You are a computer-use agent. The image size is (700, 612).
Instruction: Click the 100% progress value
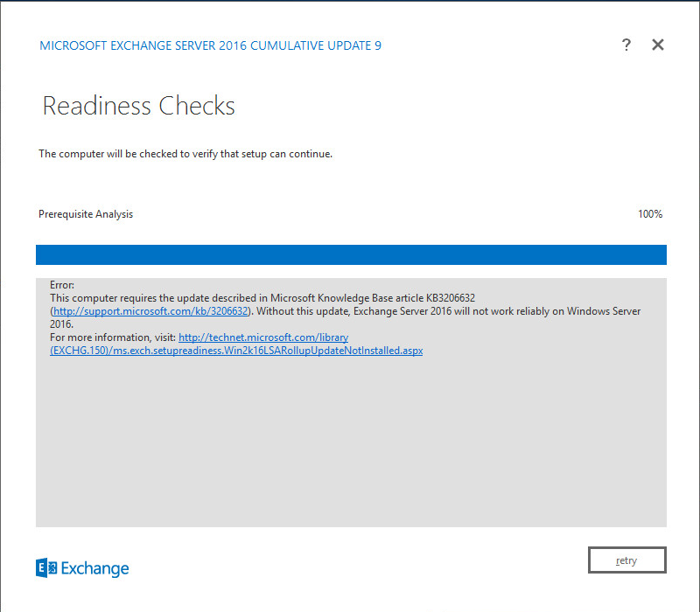(x=650, y=214)
